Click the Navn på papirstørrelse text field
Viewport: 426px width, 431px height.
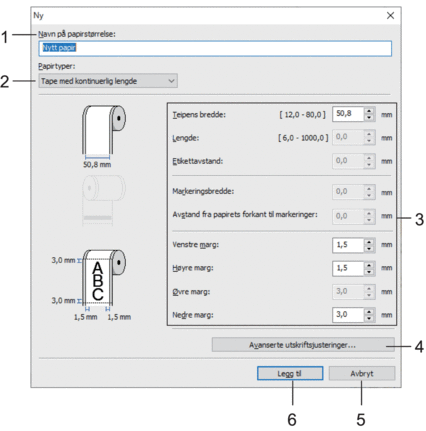coord(215,48)
